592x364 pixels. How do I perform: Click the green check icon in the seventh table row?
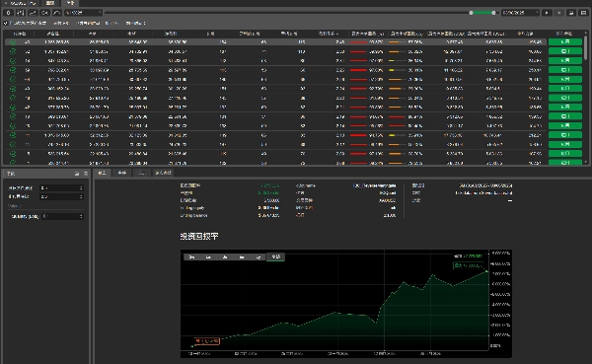tap(13, 98)
